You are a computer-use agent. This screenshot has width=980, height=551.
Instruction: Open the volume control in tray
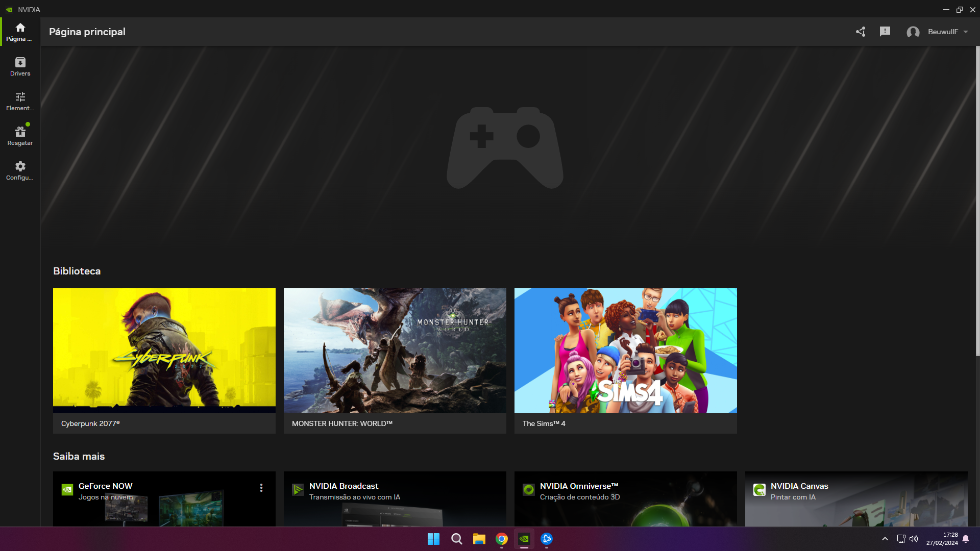pos(914,539)
